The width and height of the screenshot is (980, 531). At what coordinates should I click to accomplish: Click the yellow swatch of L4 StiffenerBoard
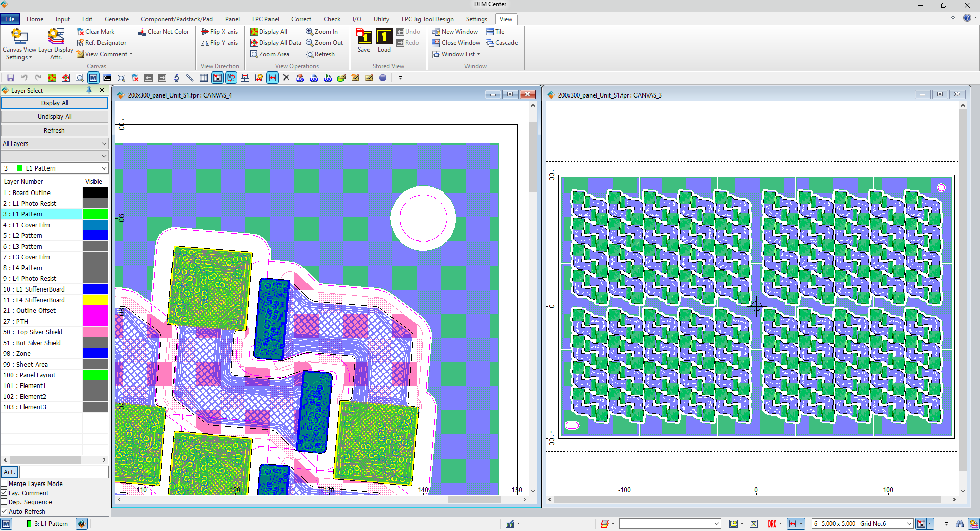pyautogui.click(x=95, y=300)
